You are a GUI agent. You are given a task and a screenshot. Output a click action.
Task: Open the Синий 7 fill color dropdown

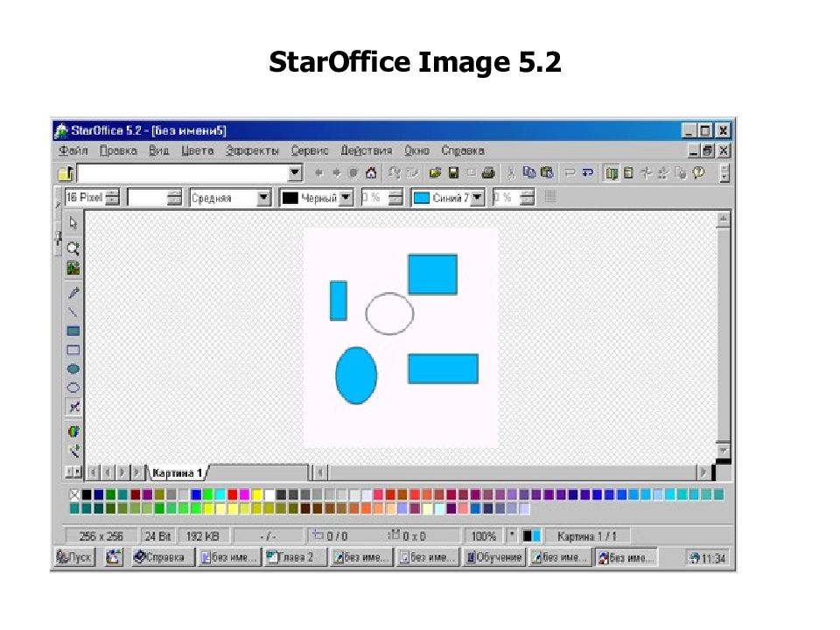(478, 198)
